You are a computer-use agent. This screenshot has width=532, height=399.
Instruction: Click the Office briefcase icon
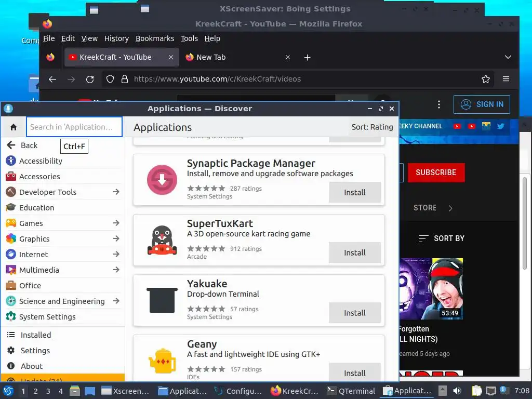(11, 286)
